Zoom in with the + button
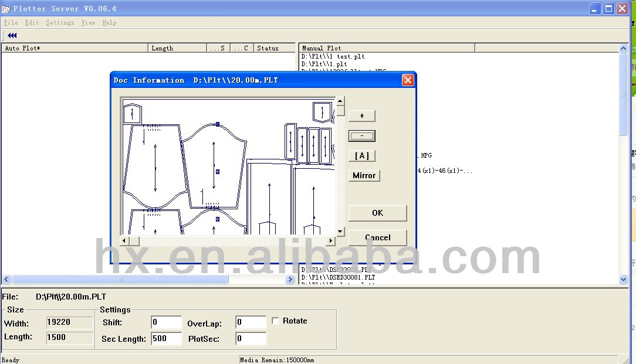 click(362, 116)
